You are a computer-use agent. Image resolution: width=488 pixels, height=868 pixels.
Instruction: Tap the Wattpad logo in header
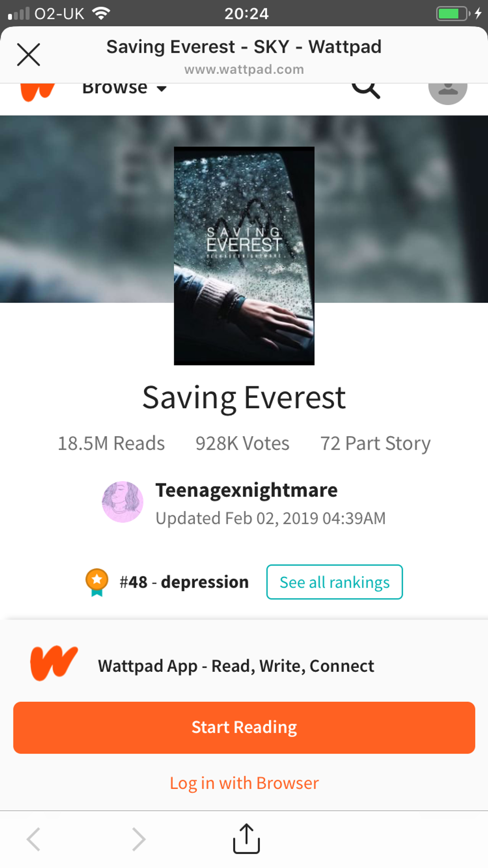pos(37,92)
